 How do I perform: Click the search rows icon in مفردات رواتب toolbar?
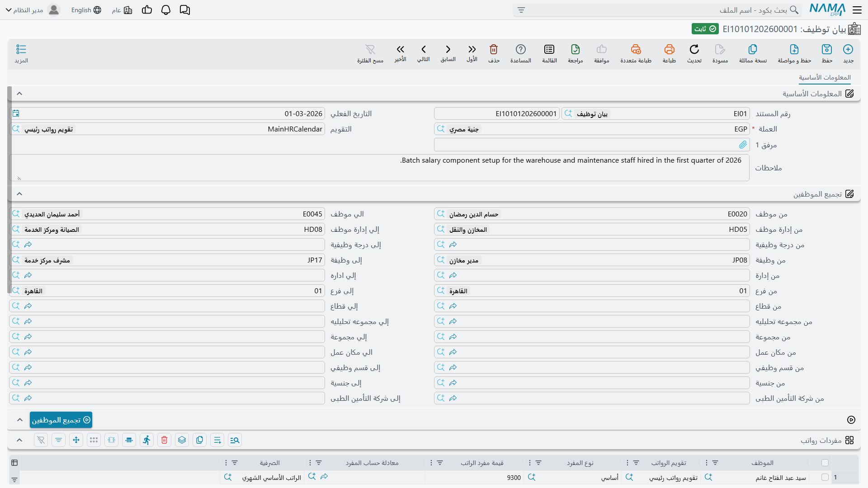click(235, 440)
